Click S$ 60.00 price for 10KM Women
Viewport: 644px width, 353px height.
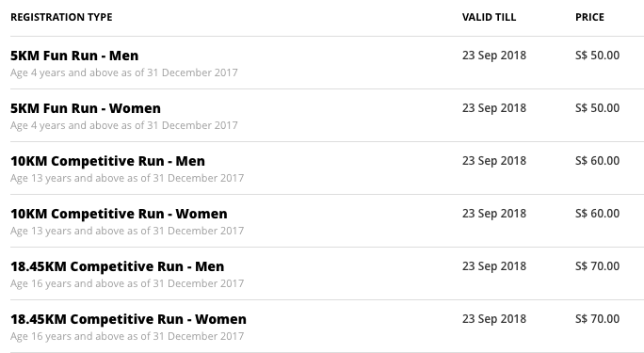click(597, 214)
